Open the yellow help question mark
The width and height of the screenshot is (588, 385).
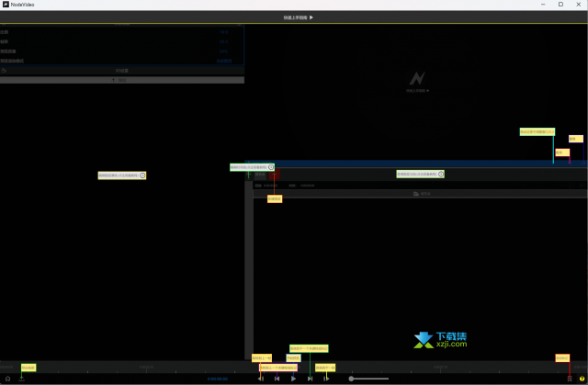click(582, 379)
